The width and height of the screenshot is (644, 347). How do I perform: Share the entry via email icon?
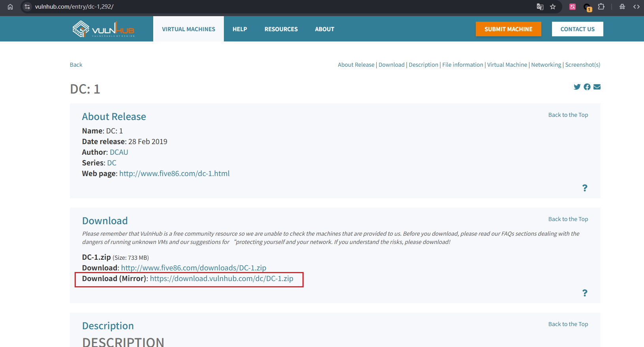(597, 87)
